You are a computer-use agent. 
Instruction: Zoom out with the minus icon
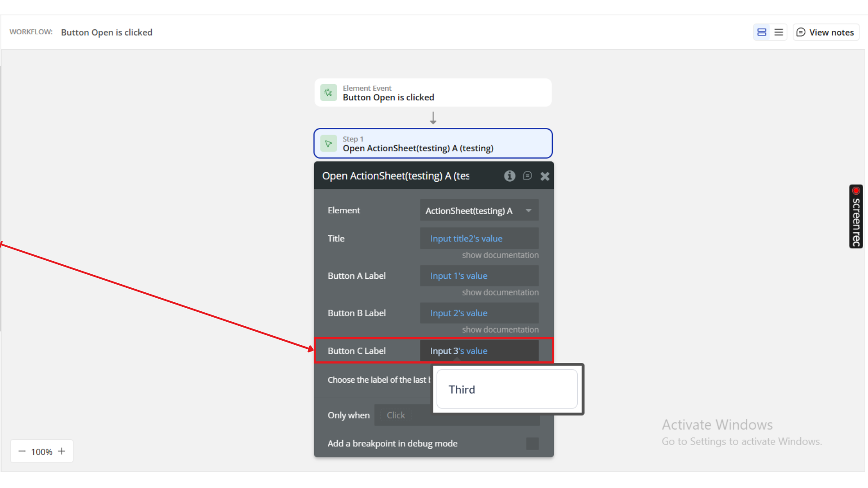click(x=22, y=451)
